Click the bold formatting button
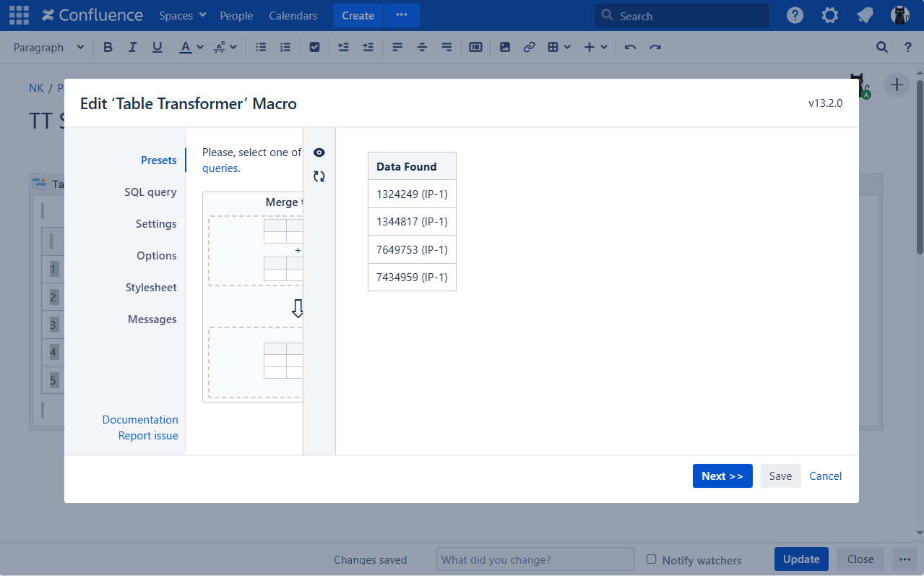 108,47
